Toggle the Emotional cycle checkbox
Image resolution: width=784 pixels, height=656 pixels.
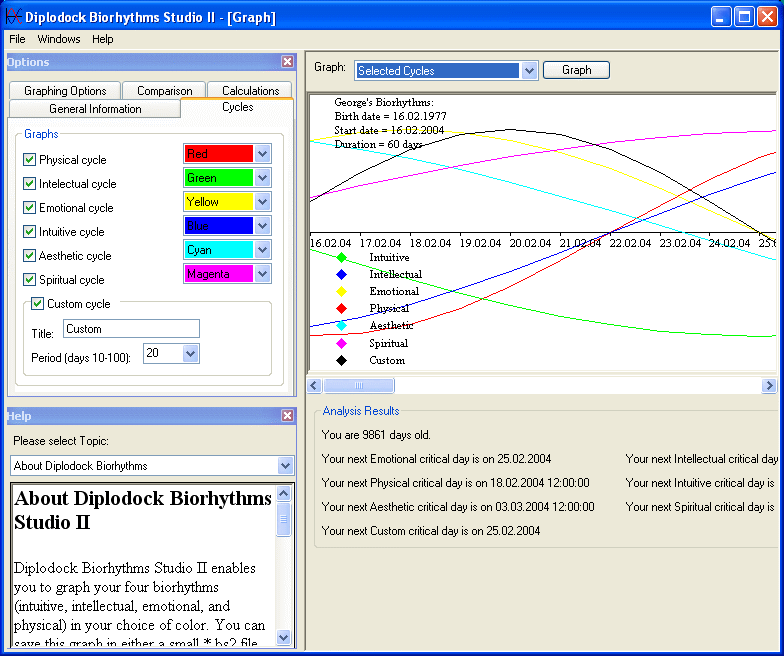tap(30, 208)
